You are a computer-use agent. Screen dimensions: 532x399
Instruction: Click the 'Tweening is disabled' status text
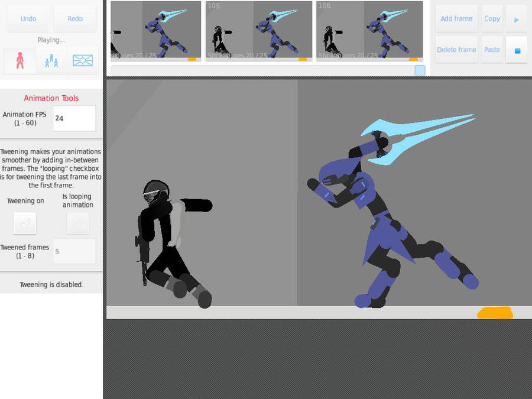click(51, 283)
